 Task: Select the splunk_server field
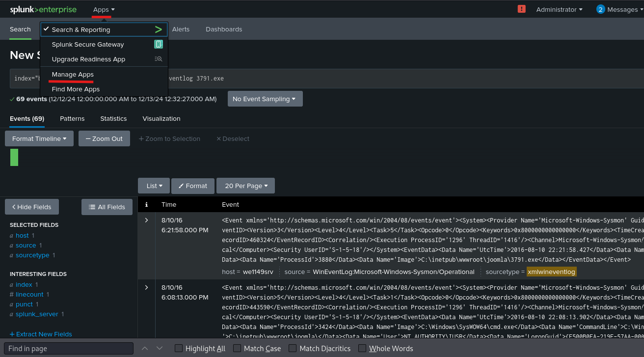click(37, 314)
